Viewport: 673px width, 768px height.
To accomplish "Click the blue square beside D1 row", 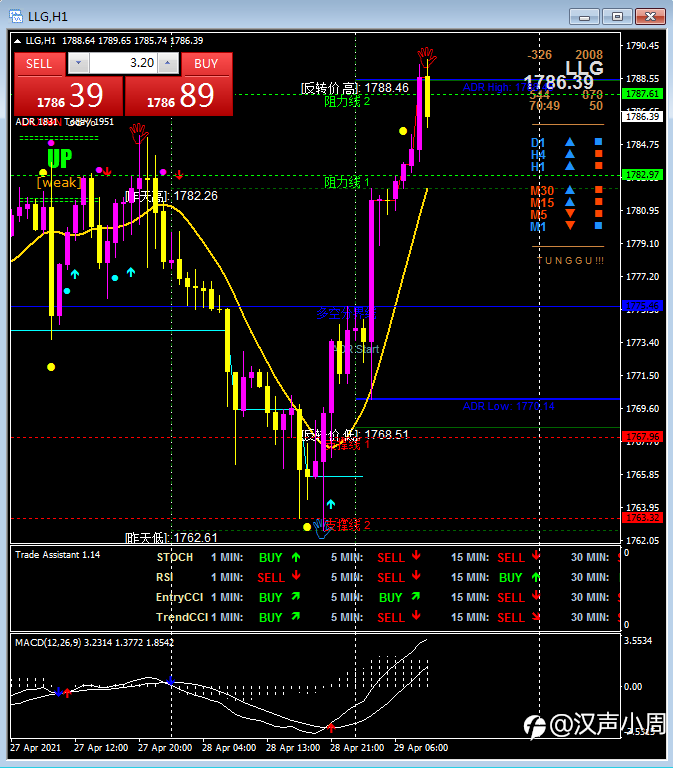I will click(x=598, y=142).
